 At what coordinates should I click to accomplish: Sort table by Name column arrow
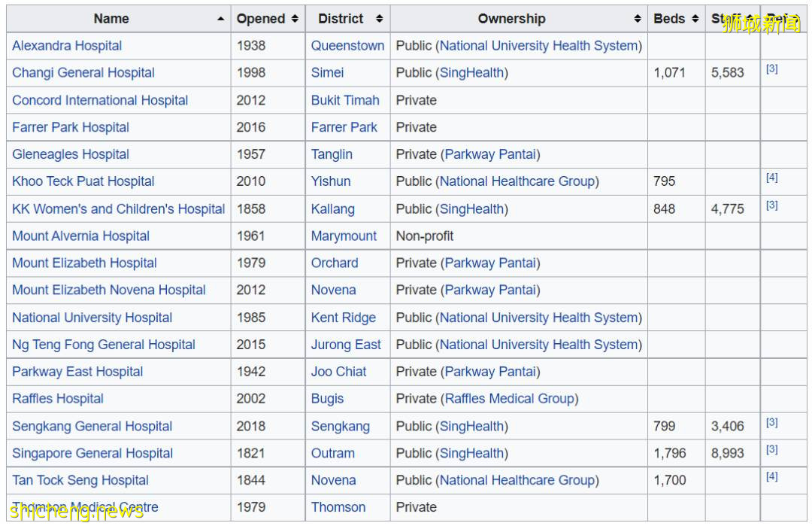220,19
